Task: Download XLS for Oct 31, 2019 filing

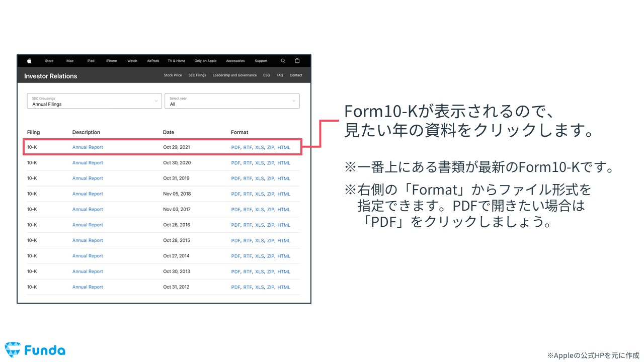Action: tap(259, 178)
